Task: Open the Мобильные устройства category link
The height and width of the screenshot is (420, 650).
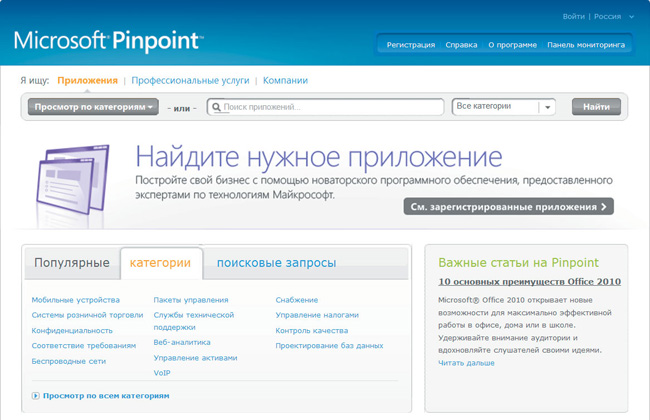Action: pyautogui.click(x=75, y=300)
